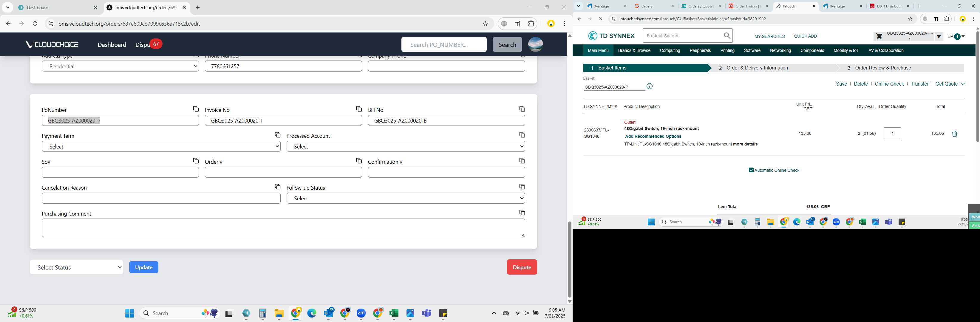Click the blue Update button
980x322 pixels.
click(x=143, y=267)
